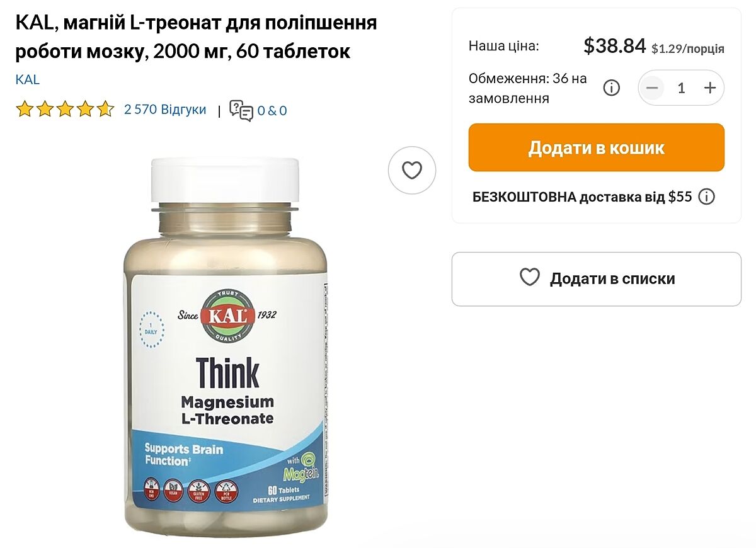Click the KAL logo on bottle label
The width and height of the screenshot is (756, 548).
[x=227, y=315]
